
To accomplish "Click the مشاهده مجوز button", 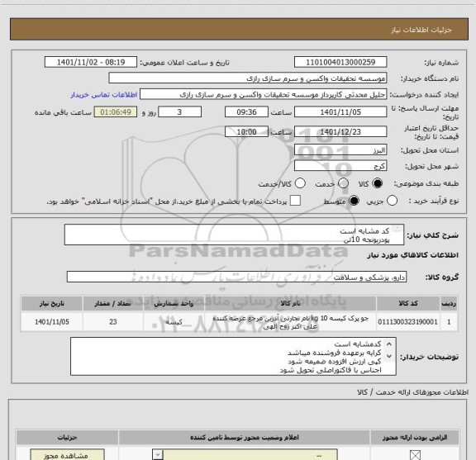I will [x=68, y=454].
